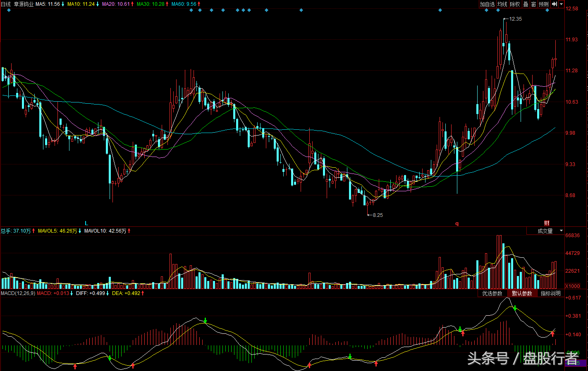588x371 pixels.
Task: Click the MAVOL5: 46.26万 label
Action: 57,231
